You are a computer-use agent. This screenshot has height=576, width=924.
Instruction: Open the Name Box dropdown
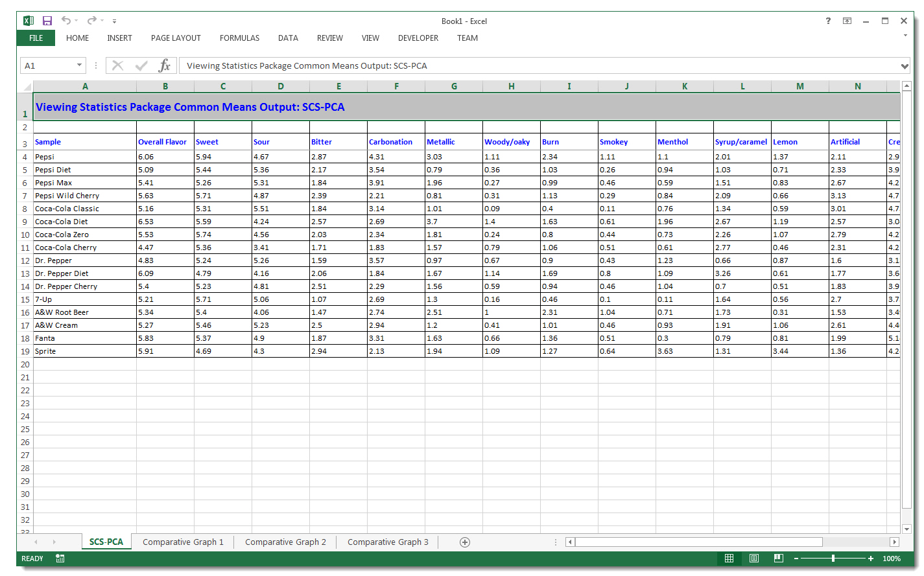pyautogui.click(x=80, y=65)
